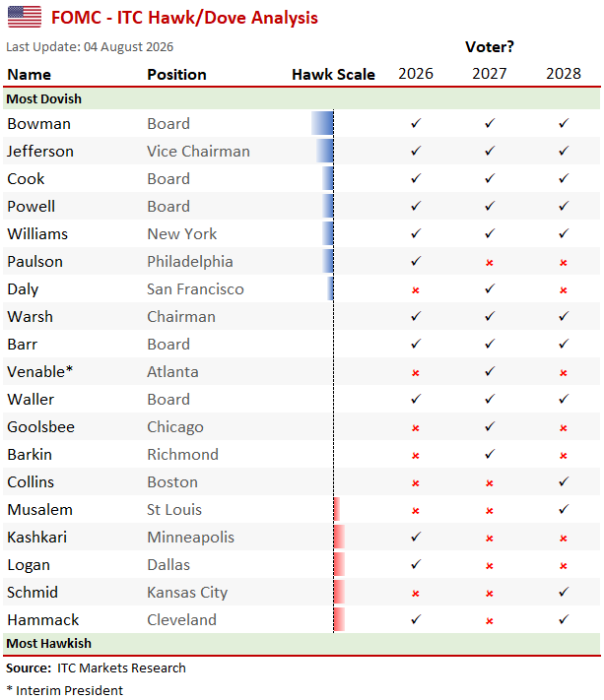The height and width of the screenshot is (700, 604).
Task: Select the Hawk Scale column header
Action: pos(333,75)
